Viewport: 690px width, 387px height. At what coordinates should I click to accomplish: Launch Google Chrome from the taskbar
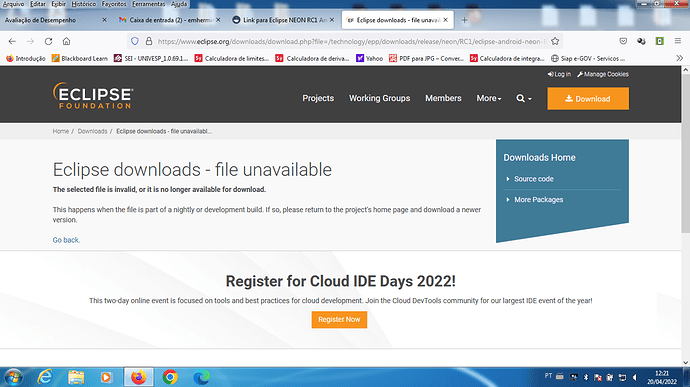pos(170,377)
